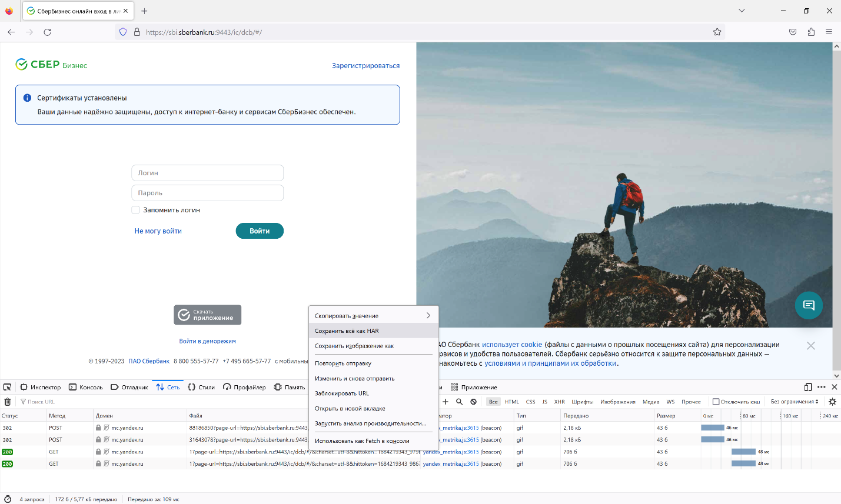Filter requests by Изображения type
Screen dimensions: 841x504
(x=618, y=402)
